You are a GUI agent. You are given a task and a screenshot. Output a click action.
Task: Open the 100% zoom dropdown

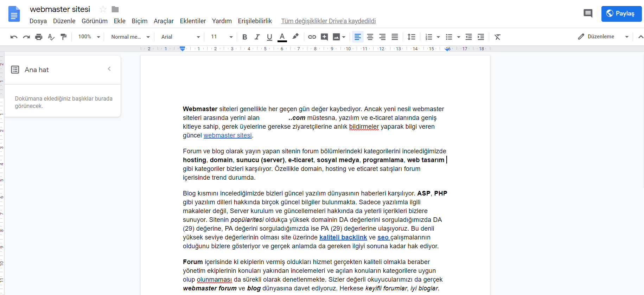click(x=89, y=37)
